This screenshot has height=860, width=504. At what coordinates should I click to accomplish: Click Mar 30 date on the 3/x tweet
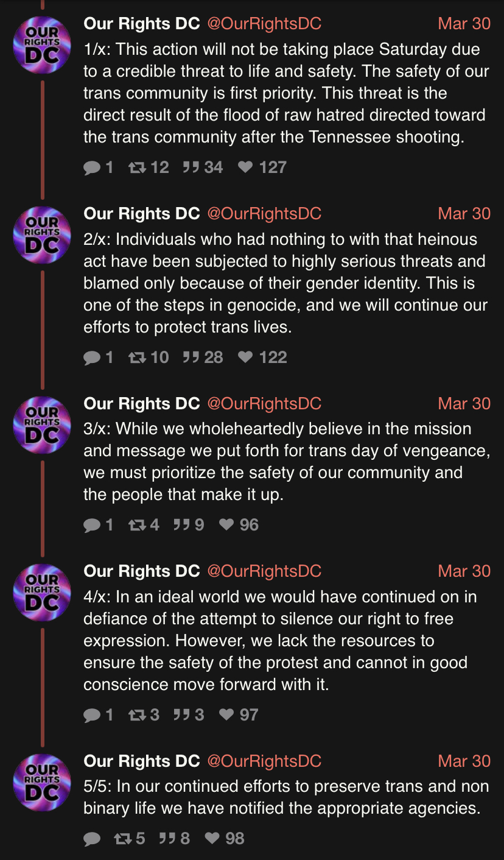tap(464, 404)
